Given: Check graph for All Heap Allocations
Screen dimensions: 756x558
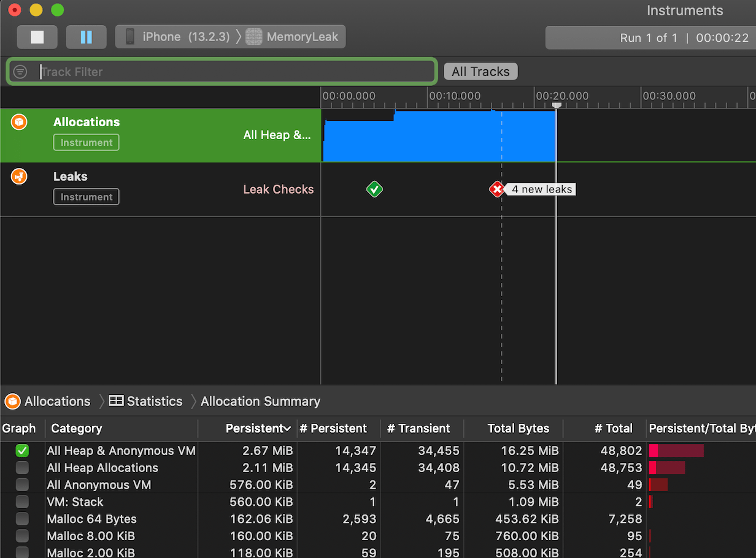Looking at the screenshot, I should coord(22,468).
